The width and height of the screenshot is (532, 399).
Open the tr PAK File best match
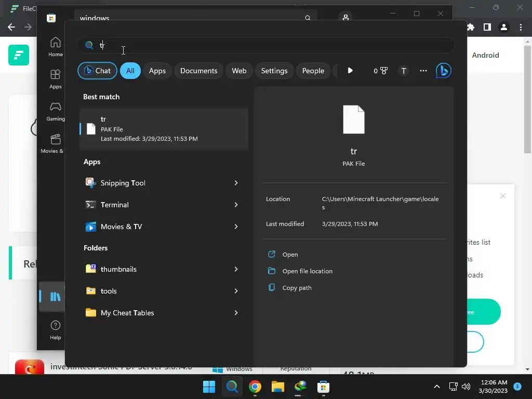164,129
